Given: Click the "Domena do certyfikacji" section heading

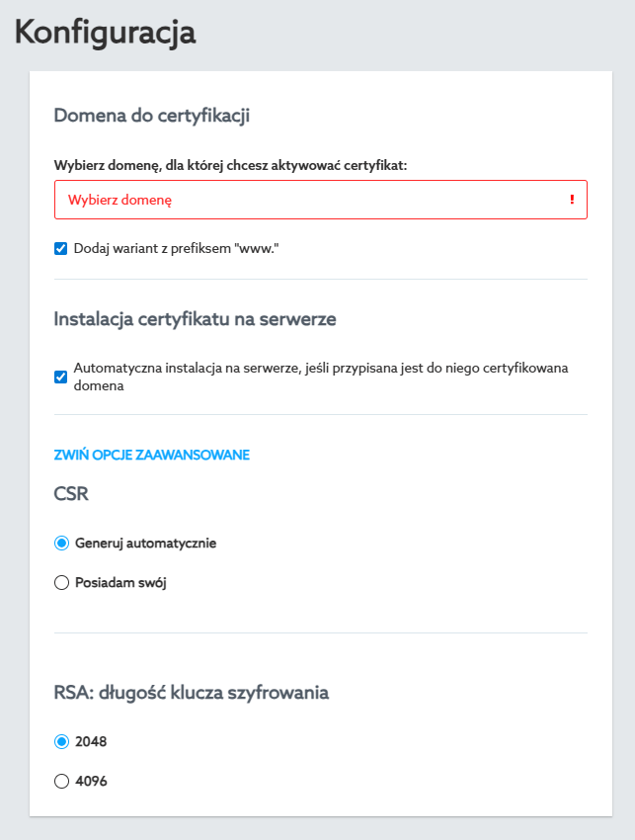Looking at the screenshot, I should [x=151, y=116].
